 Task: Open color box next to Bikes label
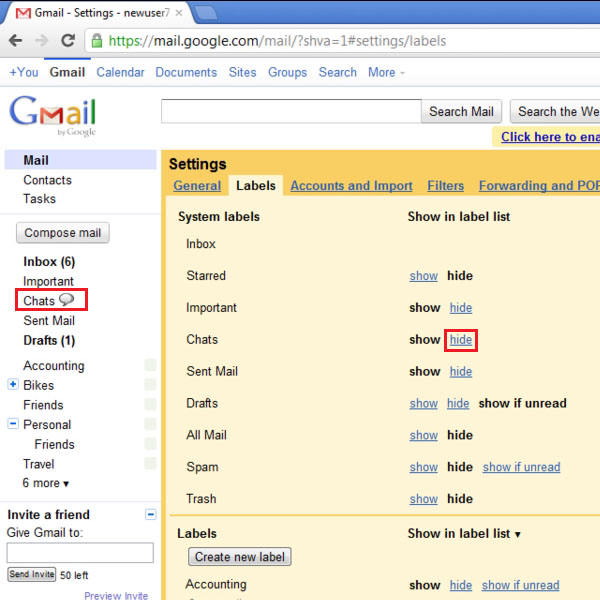(150, 385)
